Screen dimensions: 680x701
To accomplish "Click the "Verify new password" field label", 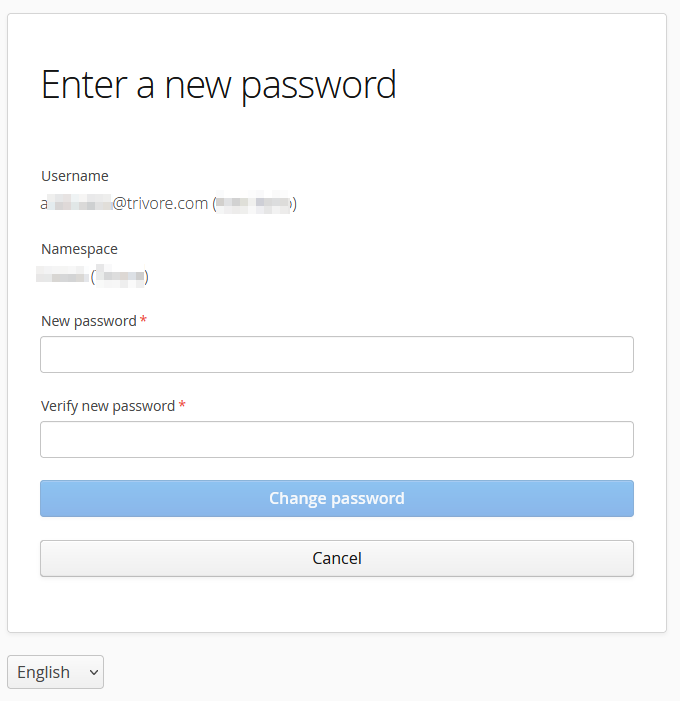I will pyautogui.click(x=107, y=406).
